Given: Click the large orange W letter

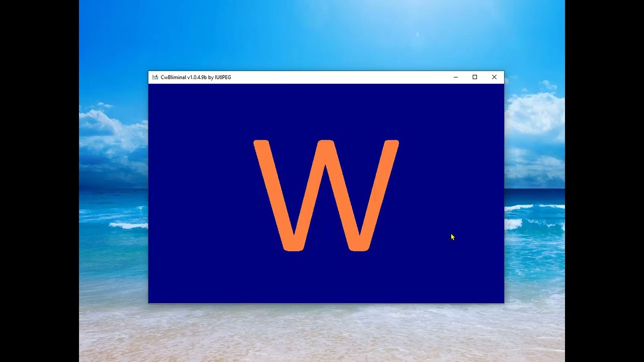Looking at the screenshot, I should tap(326, 196).
